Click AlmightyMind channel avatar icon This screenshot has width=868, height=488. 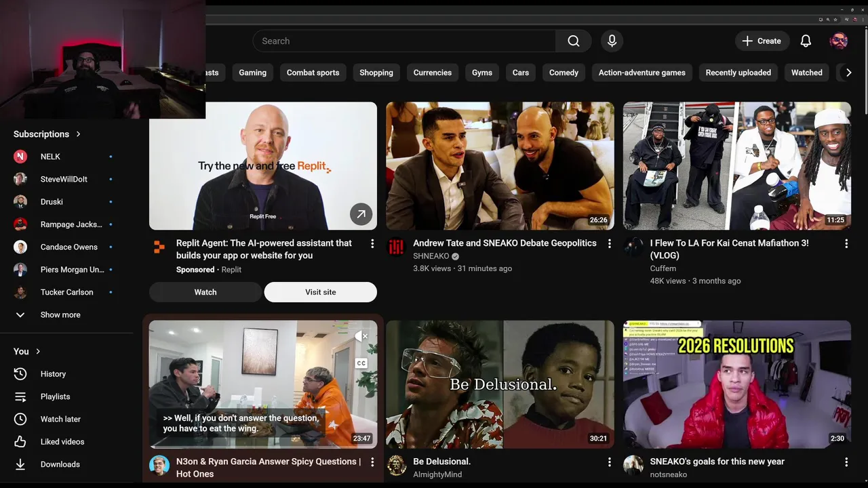[x=396, y=465]
